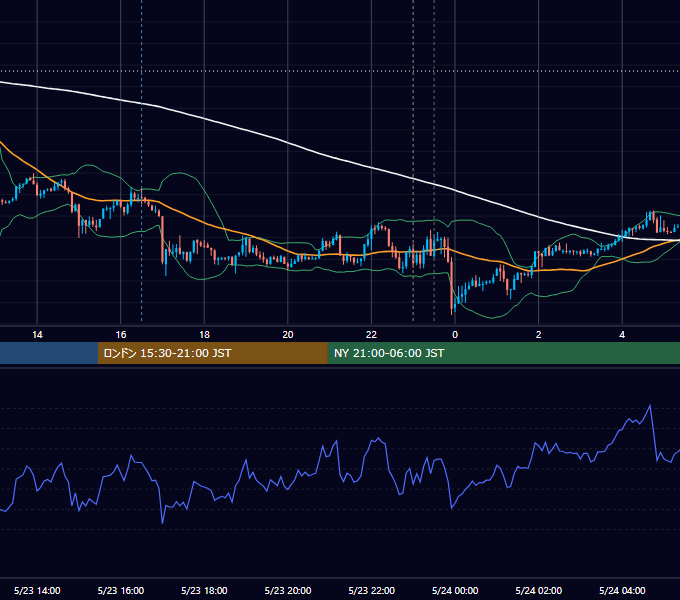Click hour label 4 on the price chart axis
Image resolution: width=680 pixels, height=600 pixels.
point(622,335)
